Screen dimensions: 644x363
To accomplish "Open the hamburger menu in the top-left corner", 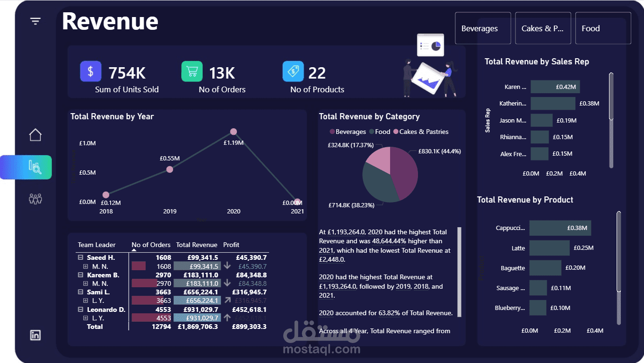I will (x=35, y=21).
